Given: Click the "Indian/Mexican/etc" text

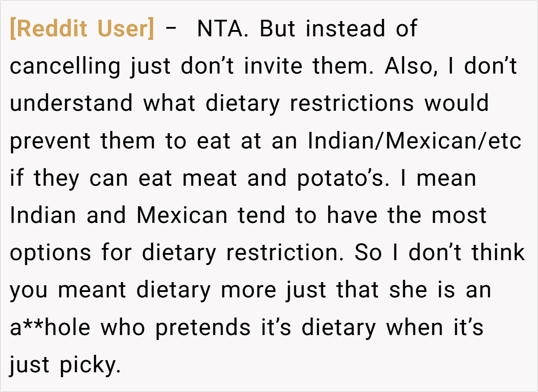Looking at the screenshot, I should pyautogui.click(x=415, y=141).
